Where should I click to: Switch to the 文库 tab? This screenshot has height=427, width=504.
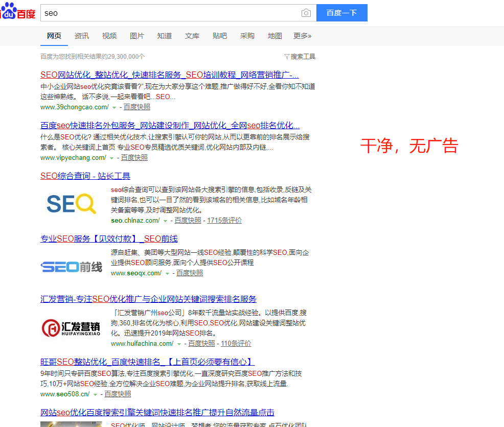(192, 36)
